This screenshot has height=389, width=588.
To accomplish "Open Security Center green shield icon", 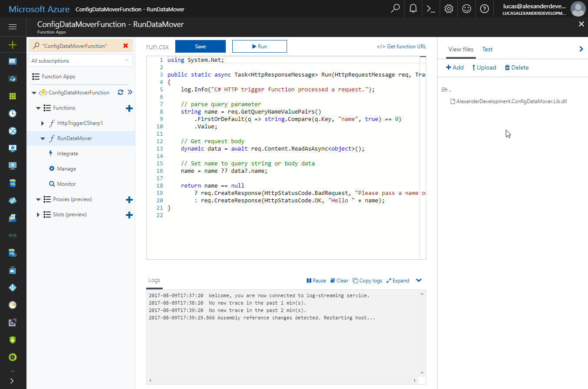I will (13, 340).
